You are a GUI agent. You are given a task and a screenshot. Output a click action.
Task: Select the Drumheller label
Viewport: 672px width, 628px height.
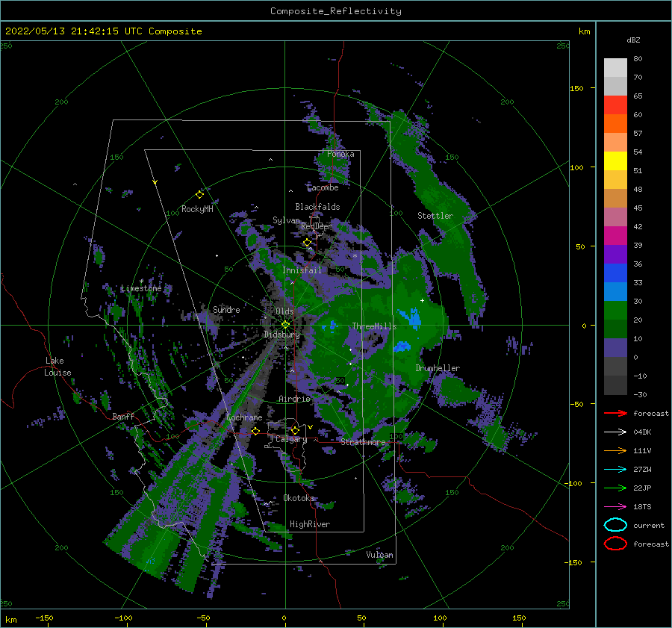pos(438,368)
